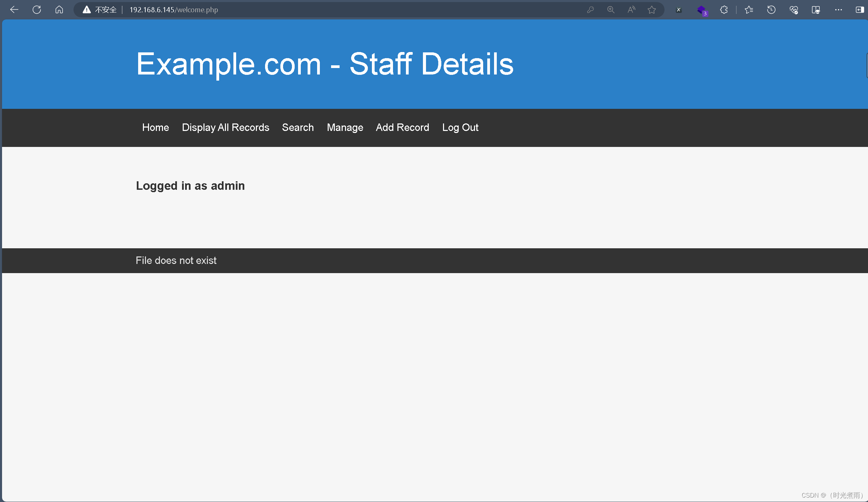The height and width of the screenshot is (502, 868).
Task: Click the Search navigation link
Action: pos(298,127)
